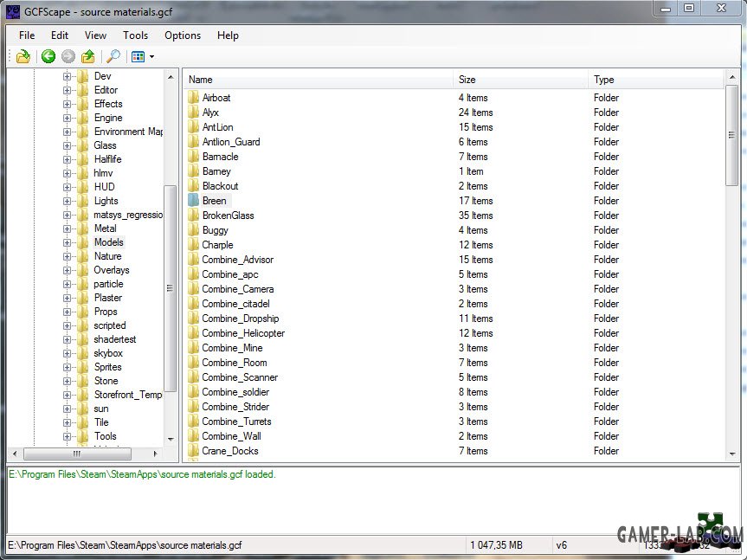Expand the skybox tree node
Screen dimensions: 747x560
point(67,353)
